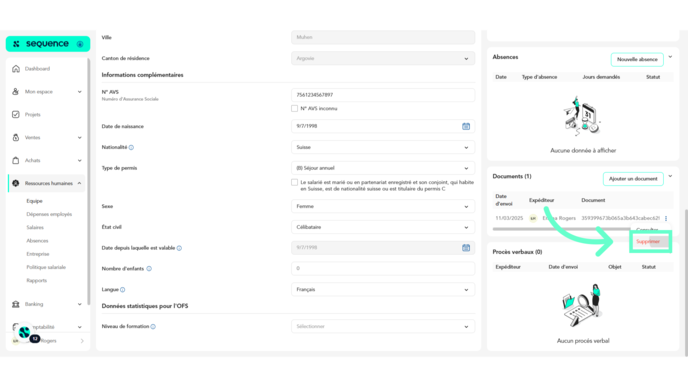This screenshot has height=387, width=688.
Task: Expand the Achats menu chevron
Action: (x=80, y=160)
